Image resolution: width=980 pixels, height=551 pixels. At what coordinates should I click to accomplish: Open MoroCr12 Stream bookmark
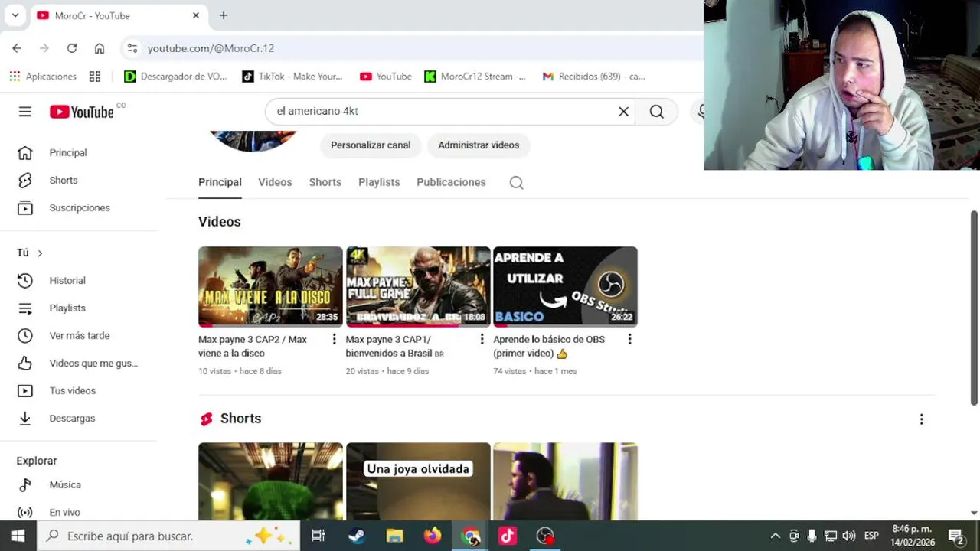point(475,77)
